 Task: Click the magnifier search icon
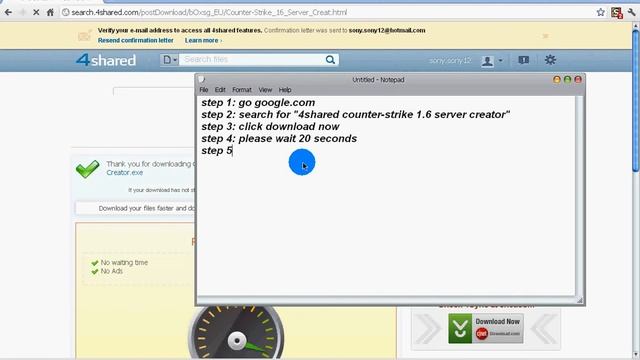330,60
